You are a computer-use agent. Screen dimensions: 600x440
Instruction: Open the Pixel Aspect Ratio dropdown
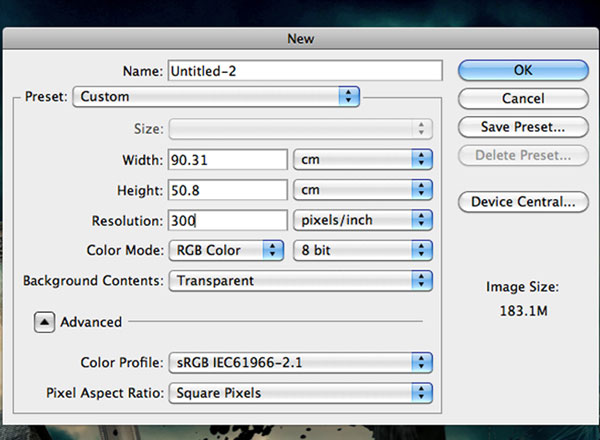pos(301,393)
